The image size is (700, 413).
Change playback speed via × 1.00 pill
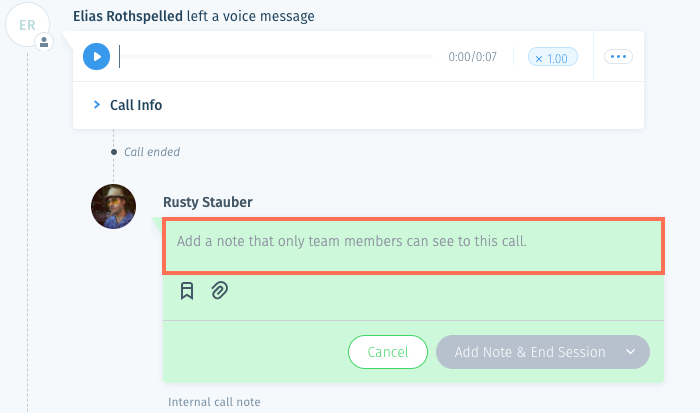tap(553, 57)
